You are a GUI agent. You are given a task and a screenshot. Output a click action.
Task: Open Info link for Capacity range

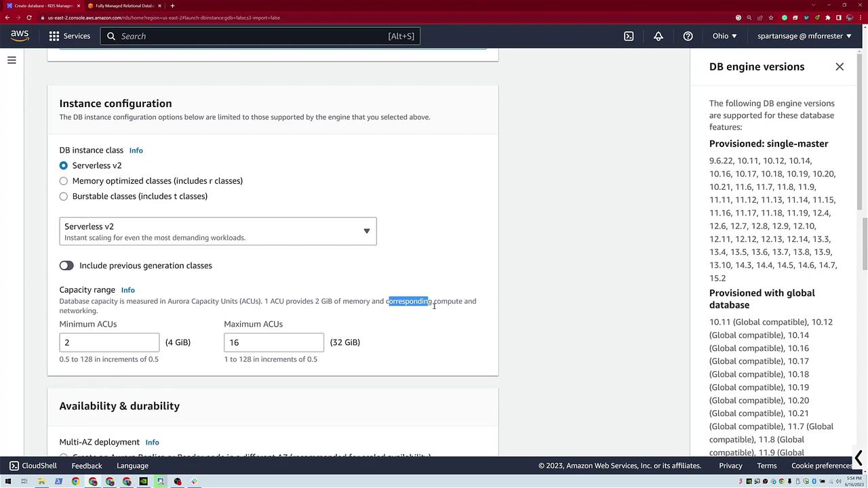(x=127, y=290)
